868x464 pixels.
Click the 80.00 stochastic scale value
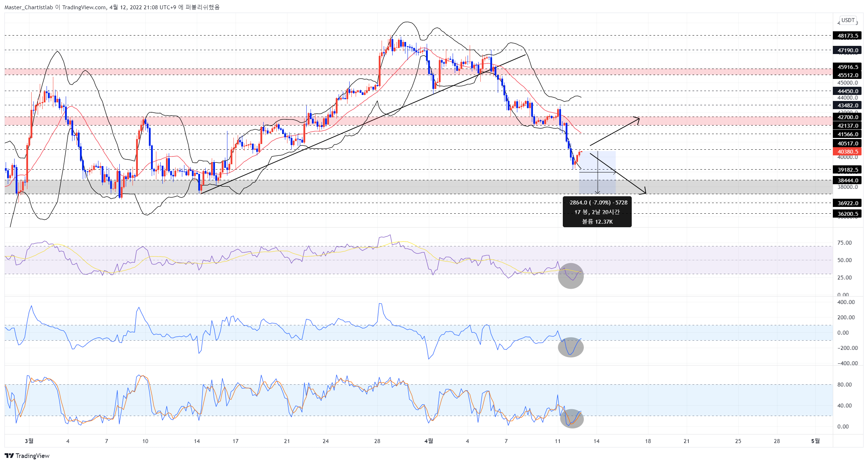tap(845, 384)
